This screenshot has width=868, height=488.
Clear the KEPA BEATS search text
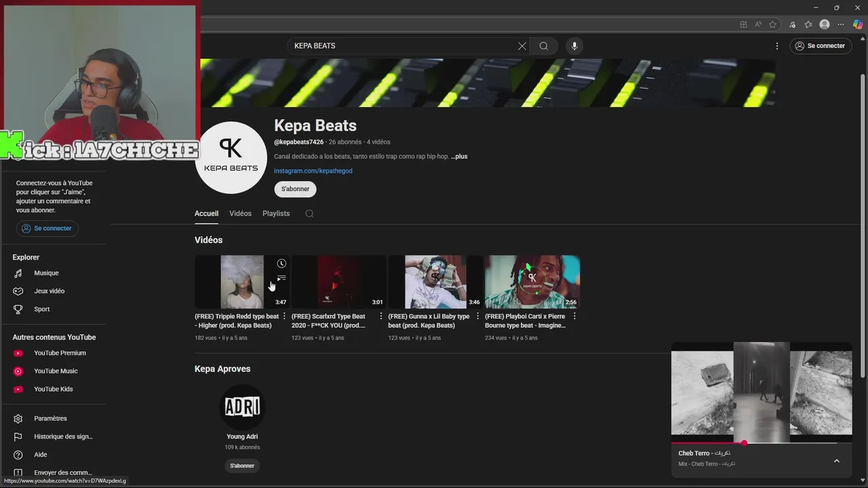click(521, 46)
